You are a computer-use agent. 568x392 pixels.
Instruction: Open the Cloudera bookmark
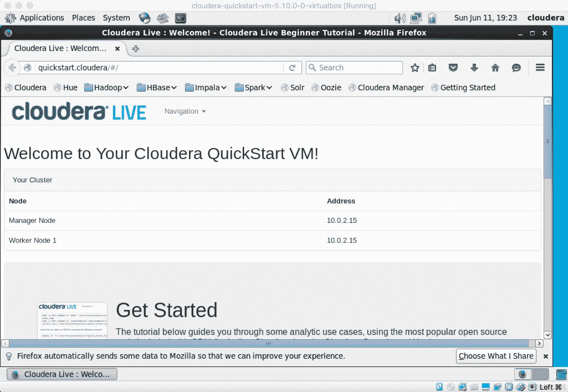click(x=26, y=87)
